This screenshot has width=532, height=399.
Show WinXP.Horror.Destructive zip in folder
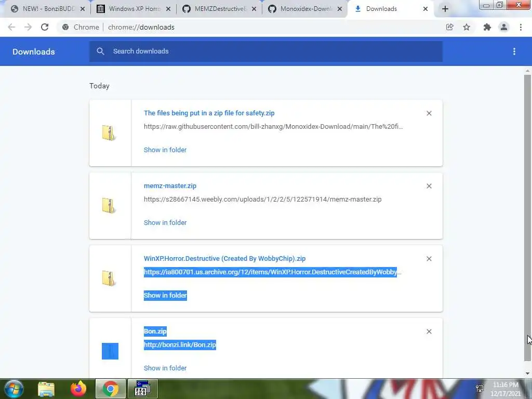coord(165,295)
